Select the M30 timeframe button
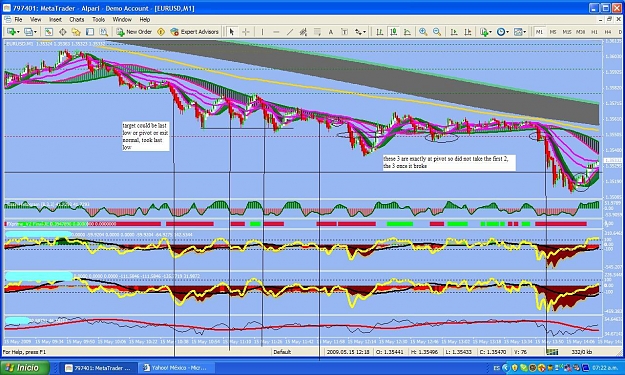This screenshot has height=375, width=625. (581, 32)
